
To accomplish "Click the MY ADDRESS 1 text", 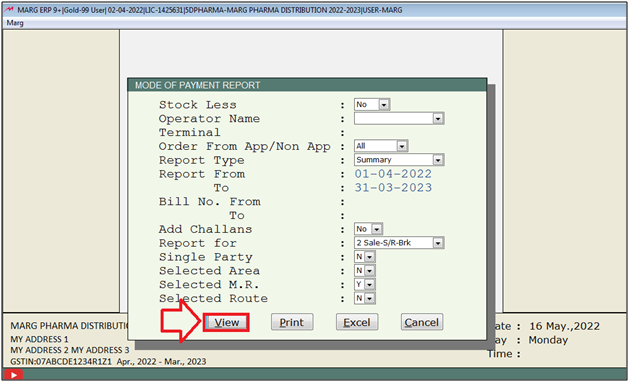I will pos(39,339).
